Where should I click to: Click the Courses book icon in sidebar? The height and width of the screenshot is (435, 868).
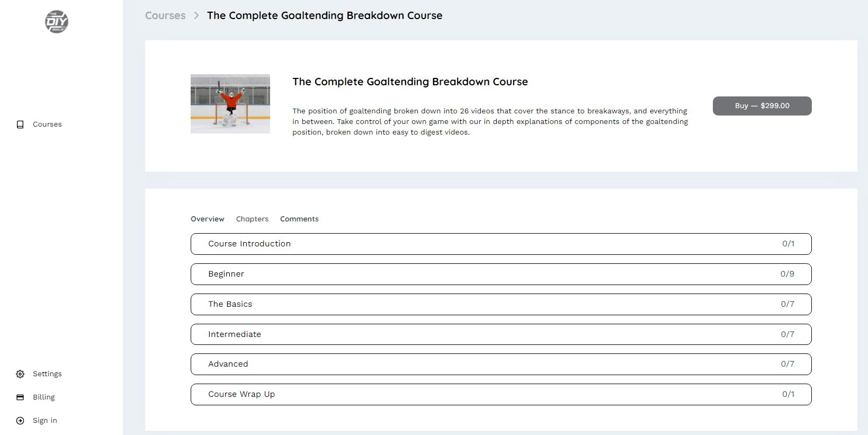pyautogui.click(x=20, y=125)
